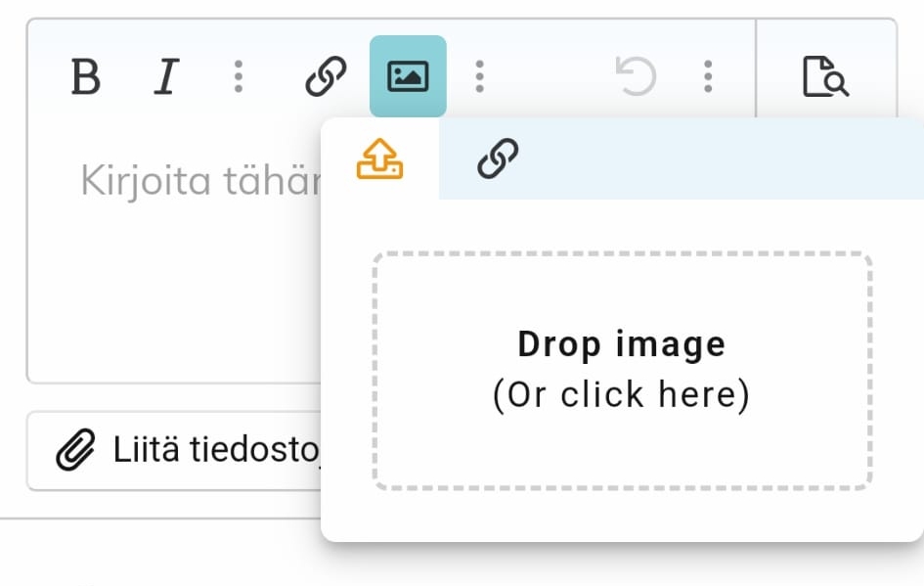Switch to the image by URL tab

click(x=498, y=158)
